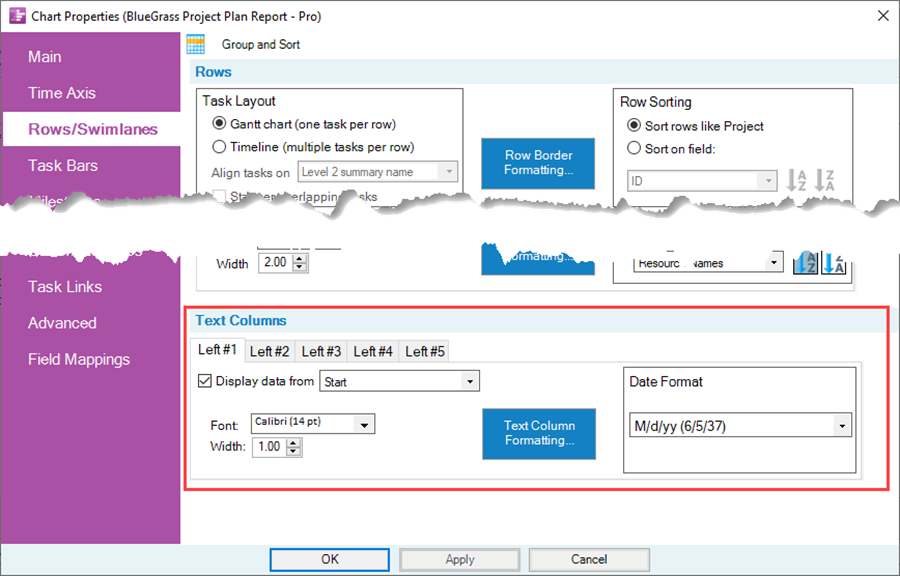The width and height of the screenshot is (900, 576).
Task: Switch to the Left #3 tab
Action: pyautogui.click(x=321, y=351)
